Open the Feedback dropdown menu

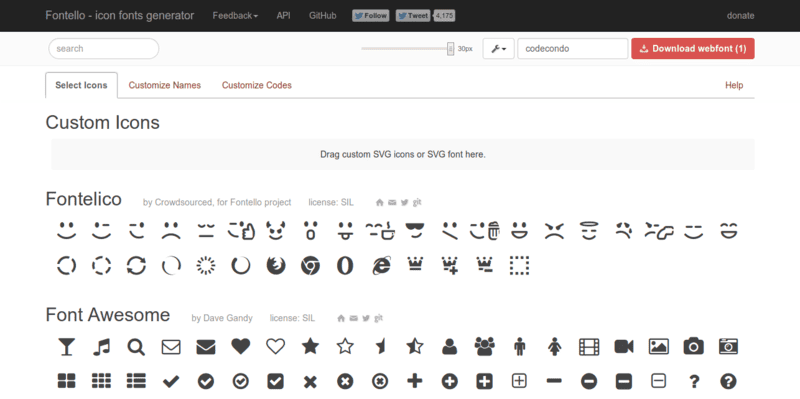coord(235,16)
